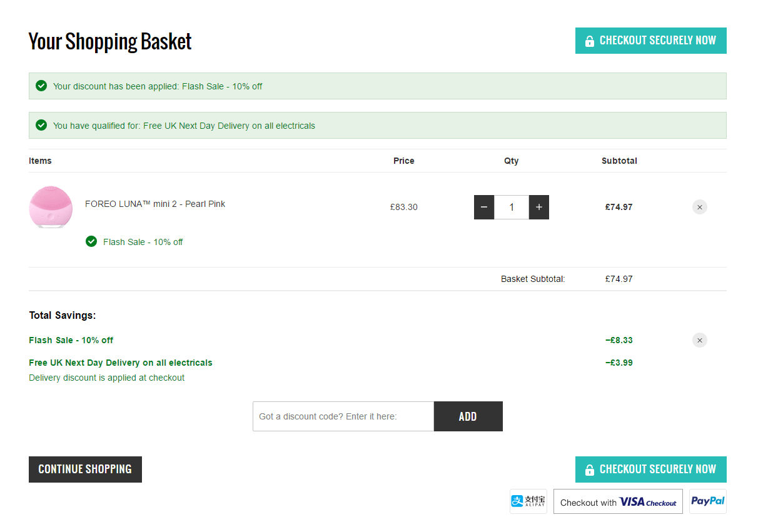Focus the discount code input field
The height and width of the screenshot is (532, 773).
coord(343,416)
